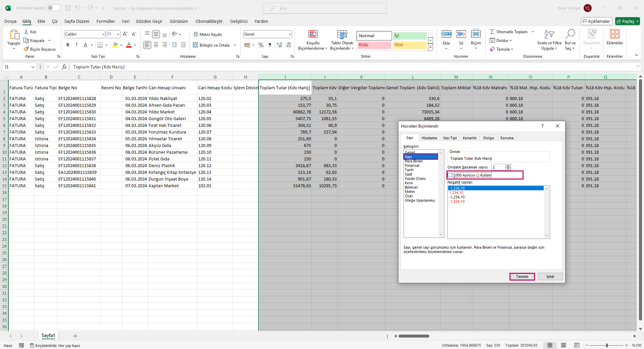644x349 pixels.
Task: Check the 1000 Ayırıcısı Kullan checkbox
Action: coord(450,175)
